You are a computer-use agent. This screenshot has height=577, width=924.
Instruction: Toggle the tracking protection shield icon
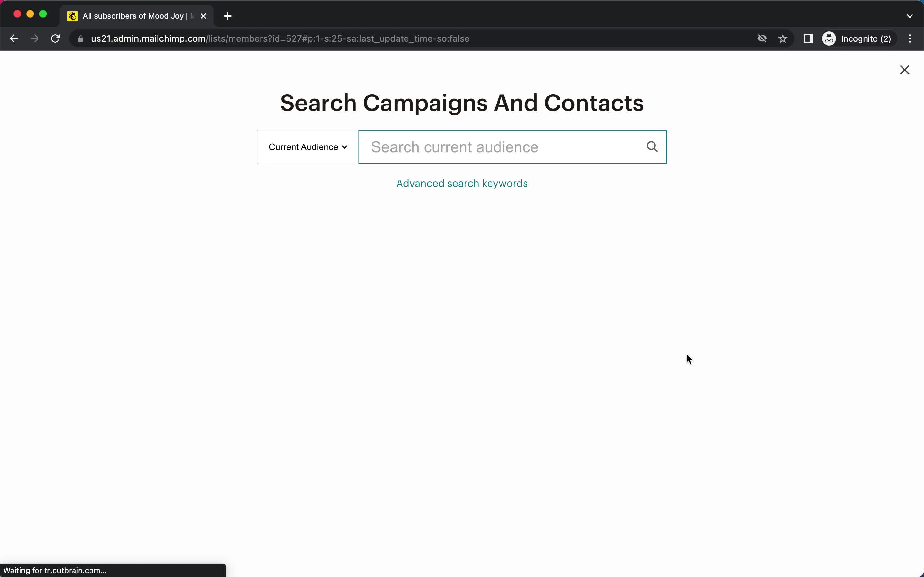762,38
